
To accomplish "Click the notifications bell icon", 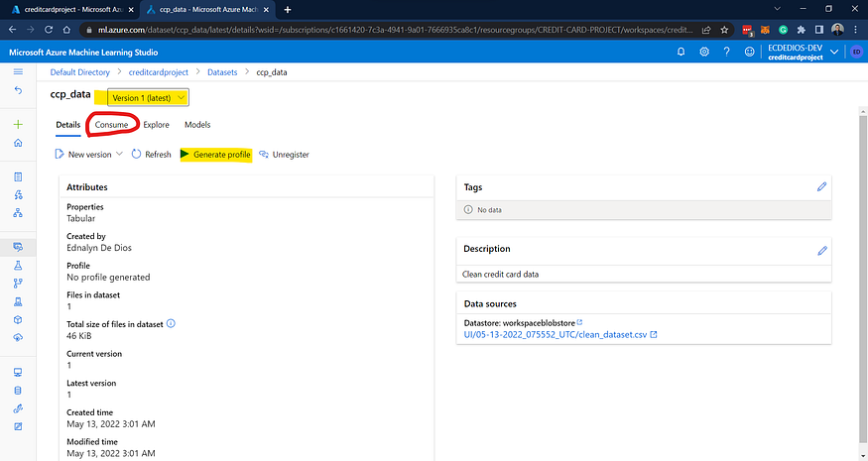I will pyautogui.click(x=681, y=52).
